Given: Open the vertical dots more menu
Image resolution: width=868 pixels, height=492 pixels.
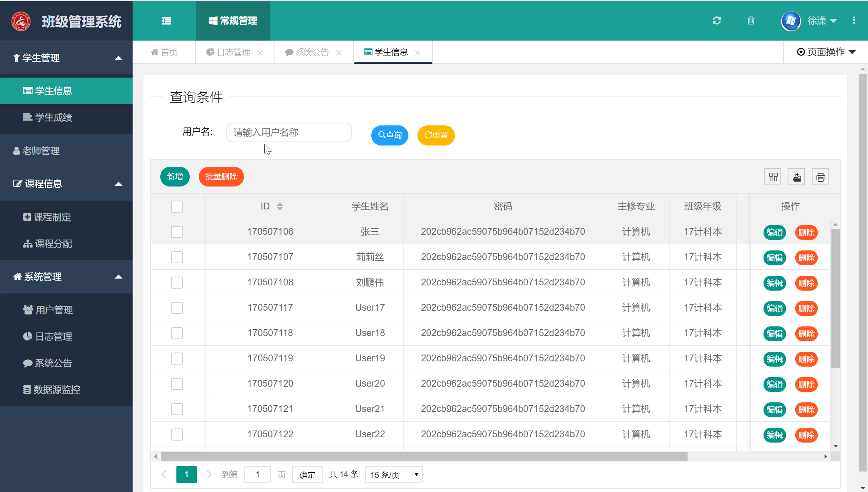Looking at the screenshot, I should 854,20.
